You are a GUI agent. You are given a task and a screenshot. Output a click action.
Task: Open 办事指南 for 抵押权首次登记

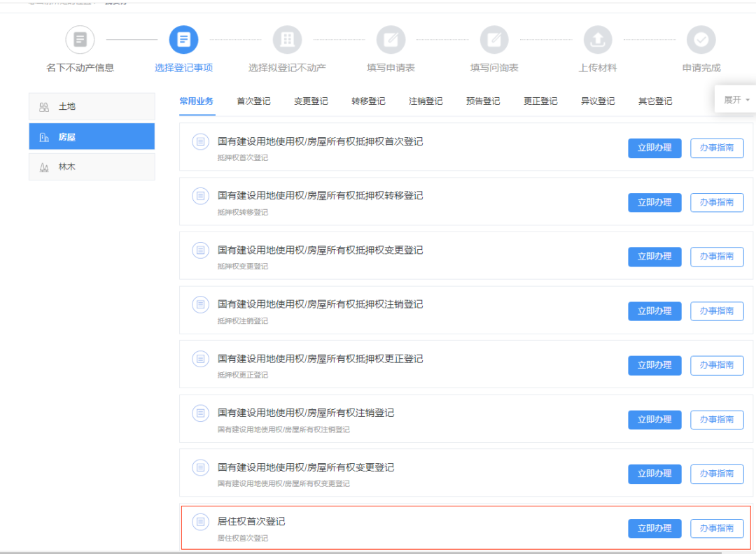point(716,148)
